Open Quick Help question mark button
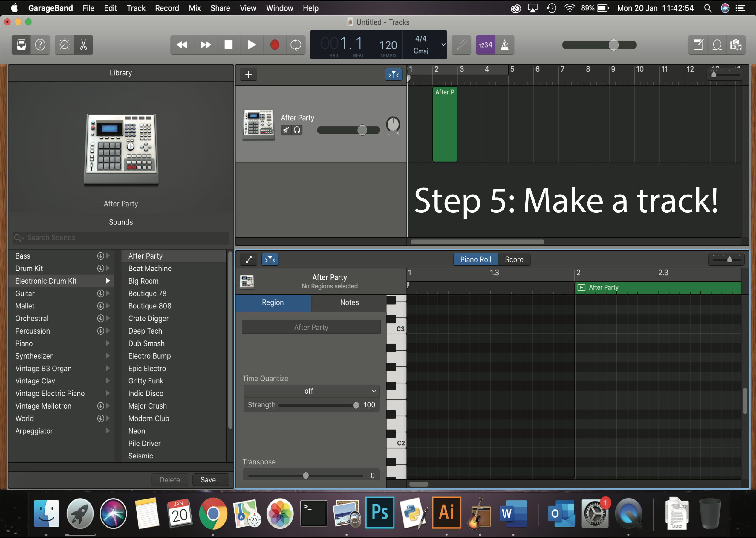 (40, 45)
